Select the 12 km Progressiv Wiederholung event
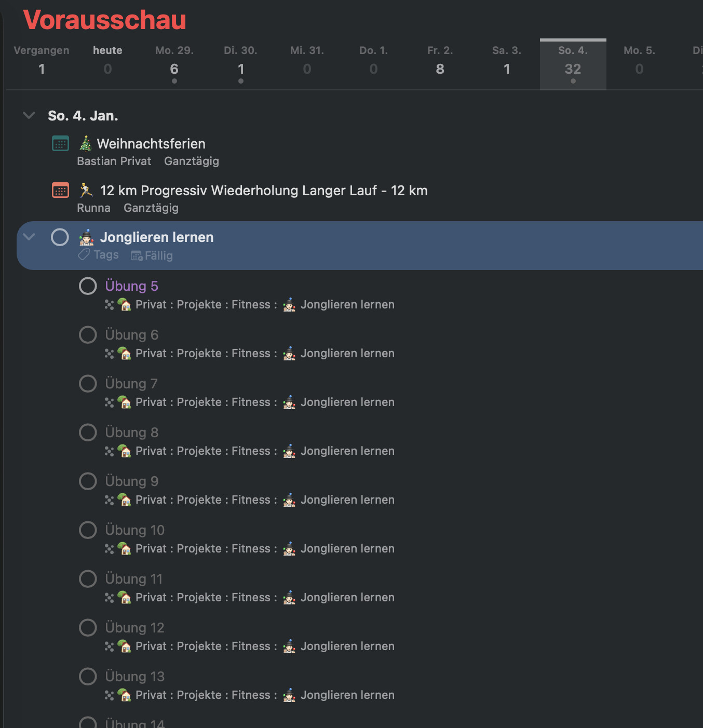703x728 pixels. click(x=263, y=191)
